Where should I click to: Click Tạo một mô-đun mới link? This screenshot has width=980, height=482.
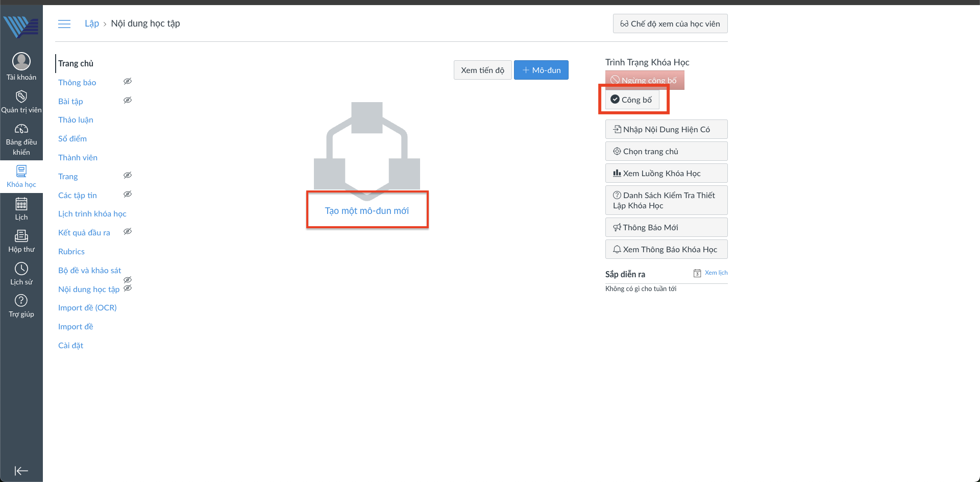point(366,211)
